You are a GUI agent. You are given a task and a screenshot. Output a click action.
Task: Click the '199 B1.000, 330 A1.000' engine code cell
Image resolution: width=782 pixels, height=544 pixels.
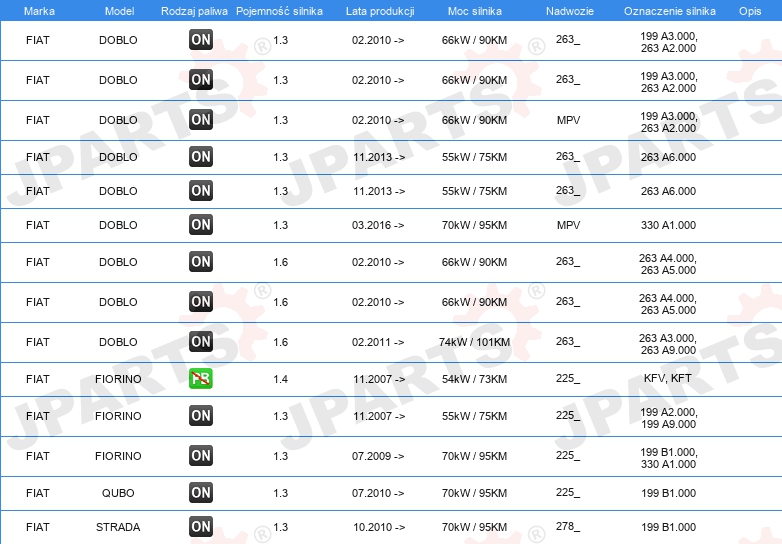click(x=669, y=458)
